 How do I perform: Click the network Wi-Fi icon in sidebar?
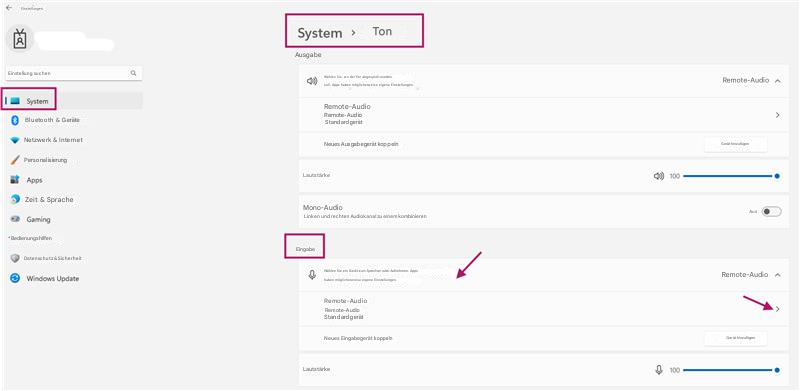tap(15, 140)
